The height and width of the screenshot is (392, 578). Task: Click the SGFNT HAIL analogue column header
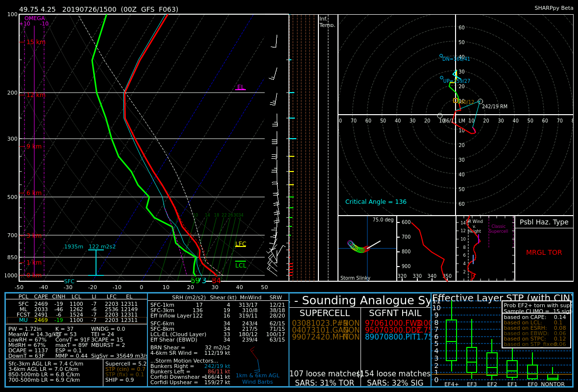395,313
